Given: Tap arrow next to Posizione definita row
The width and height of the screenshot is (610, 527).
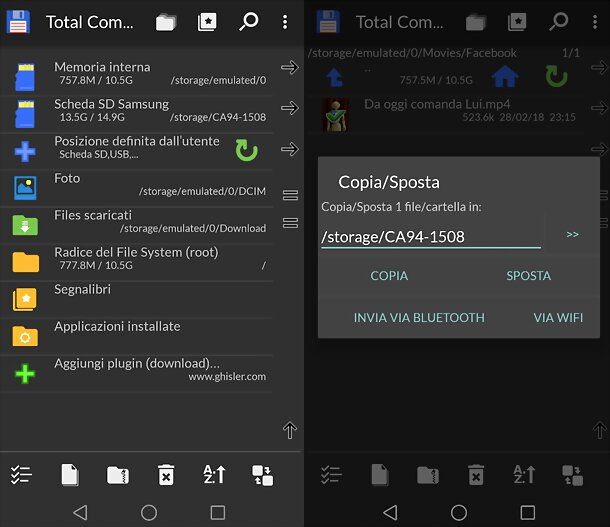Looking at the screenshot, I should tap(290, 149).
